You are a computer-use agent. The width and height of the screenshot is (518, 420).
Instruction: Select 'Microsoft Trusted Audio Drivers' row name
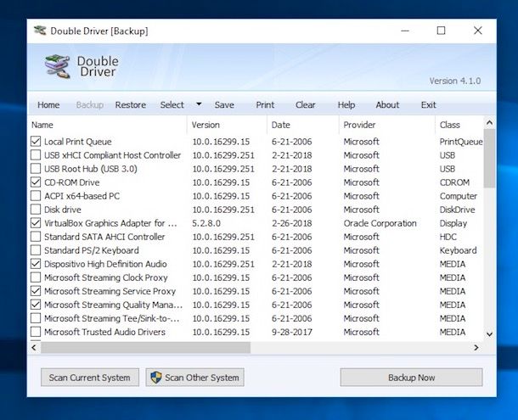(x=104, y=332)
